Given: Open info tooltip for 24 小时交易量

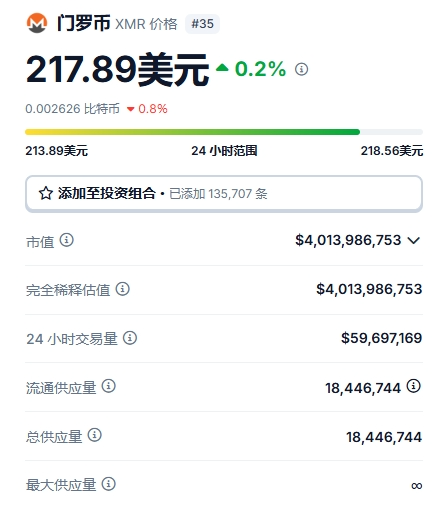Looking at the screenshot, I should (130, 338).
